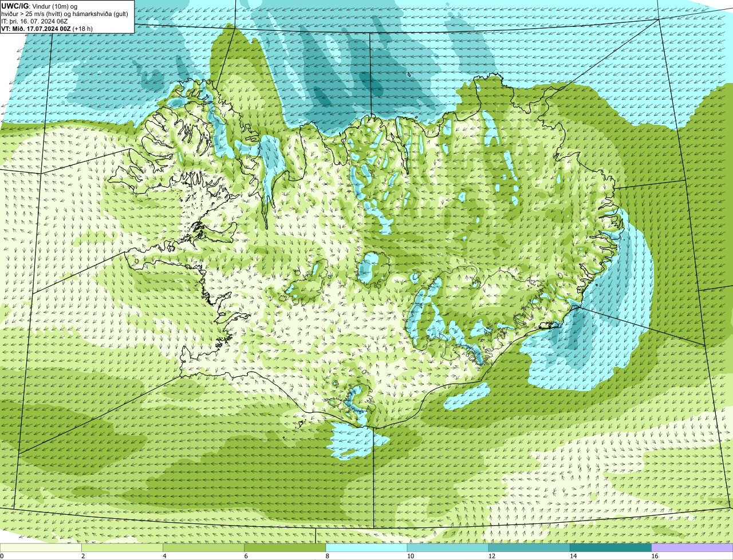The image size is (733, 560).
Task: Click the title line 'UWC/IG: Vindur (10m) og'
Action: 40,6
